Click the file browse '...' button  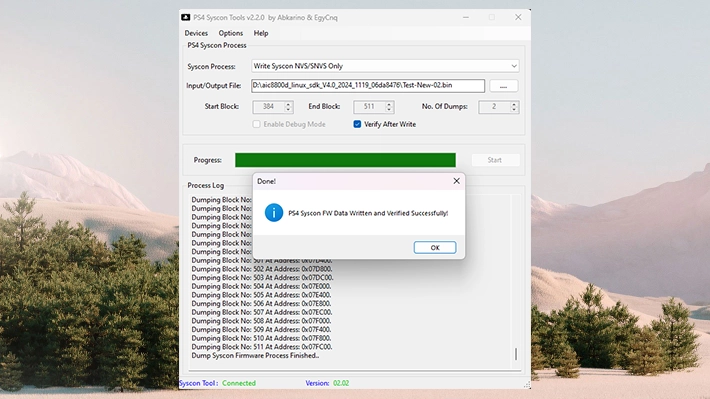click(x=504, y=86)
